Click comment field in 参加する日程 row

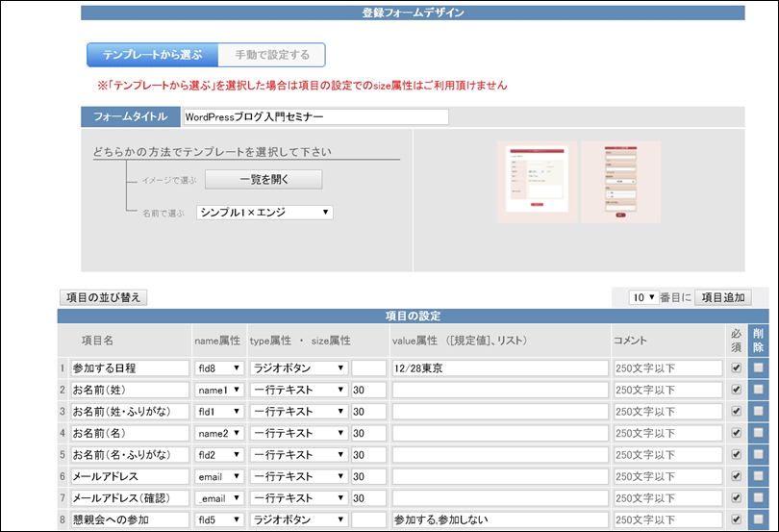point(667,367)
